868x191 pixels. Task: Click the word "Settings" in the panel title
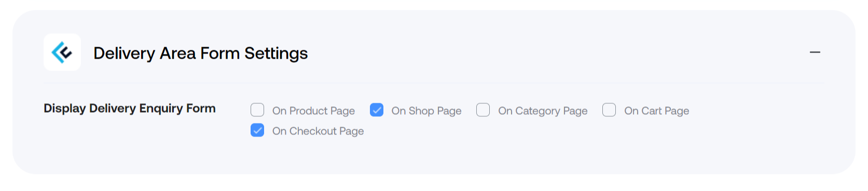[276, 53]
